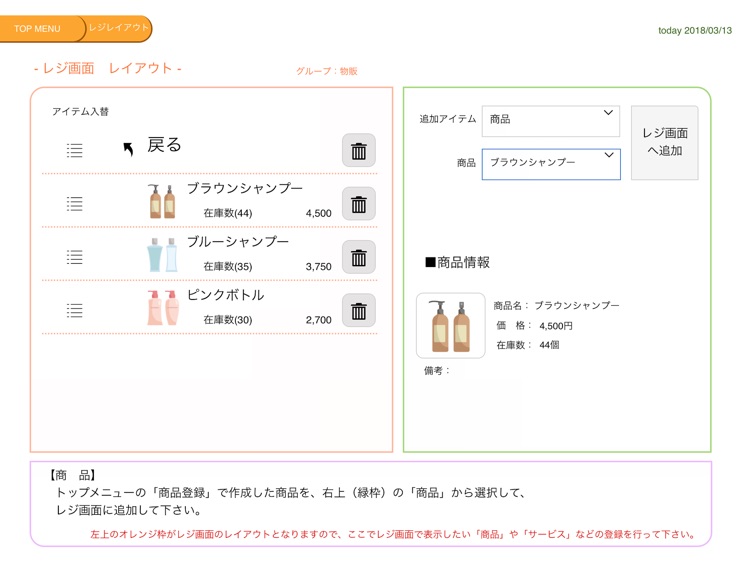The image size is (750, 562).
Task: Select the ピンクボトル item name
Action: click(226, 295)
